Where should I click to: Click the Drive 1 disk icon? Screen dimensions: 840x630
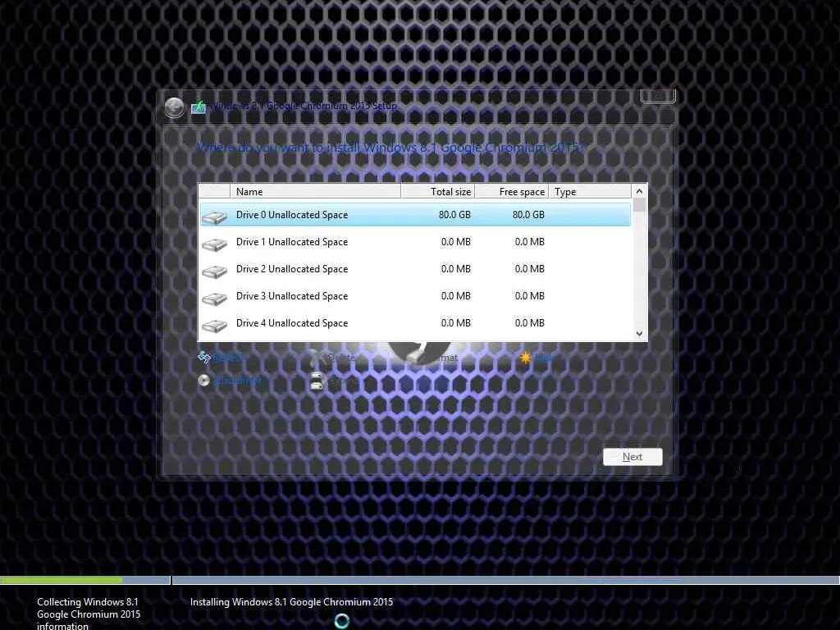click(x=215, y=244)
